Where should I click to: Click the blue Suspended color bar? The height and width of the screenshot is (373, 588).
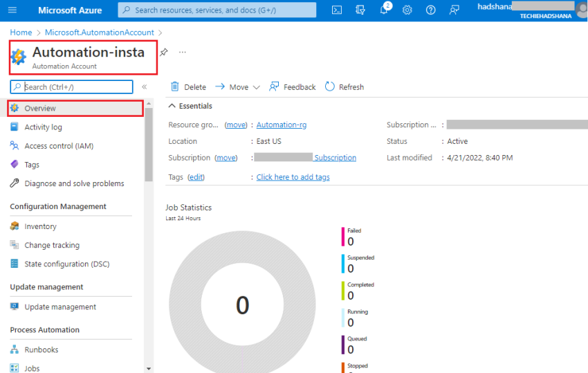click(x=342, y=264)
